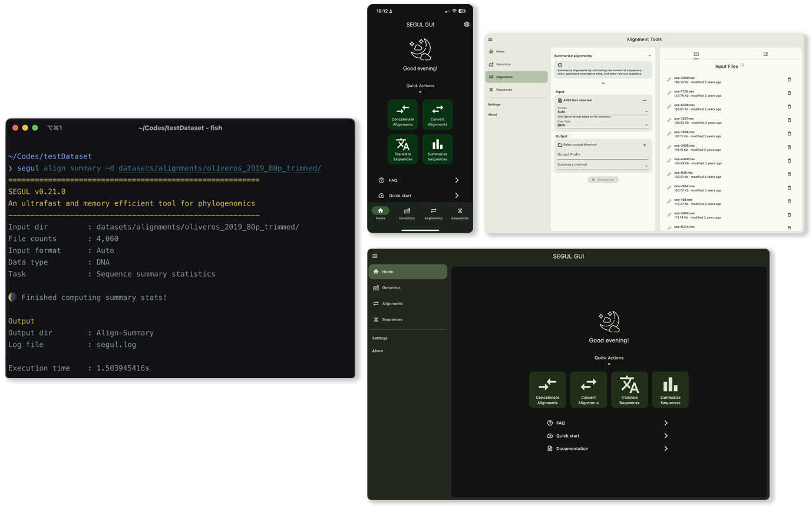The height and width of the screenshot is (506, 812).
Task: Open FAQ chevron in dark desktop window
Action: click(666, 423)
